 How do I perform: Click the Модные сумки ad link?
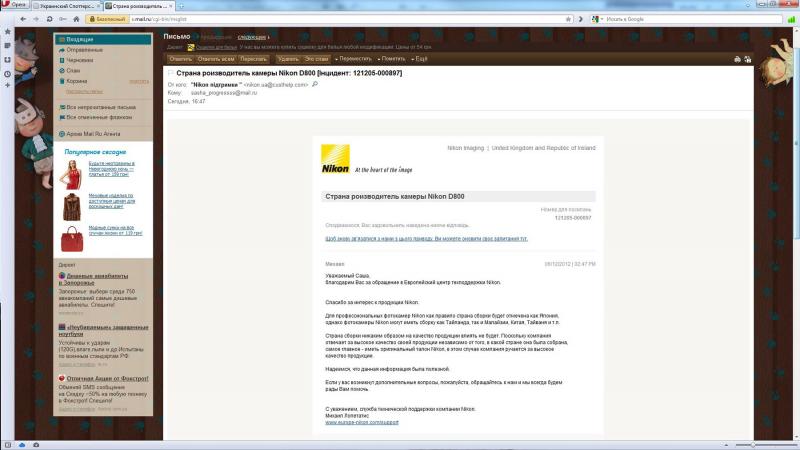click(115, 230)
